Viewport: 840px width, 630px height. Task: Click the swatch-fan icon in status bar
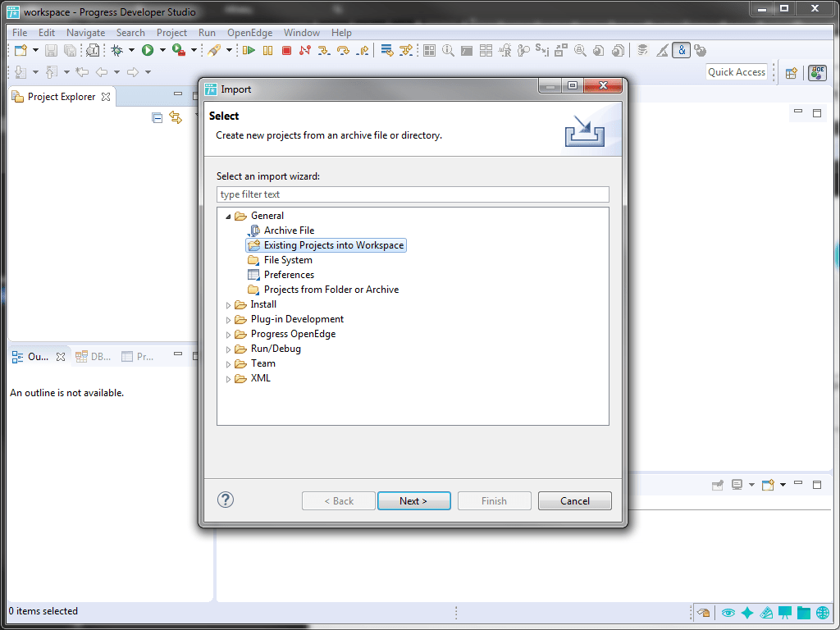766,612
